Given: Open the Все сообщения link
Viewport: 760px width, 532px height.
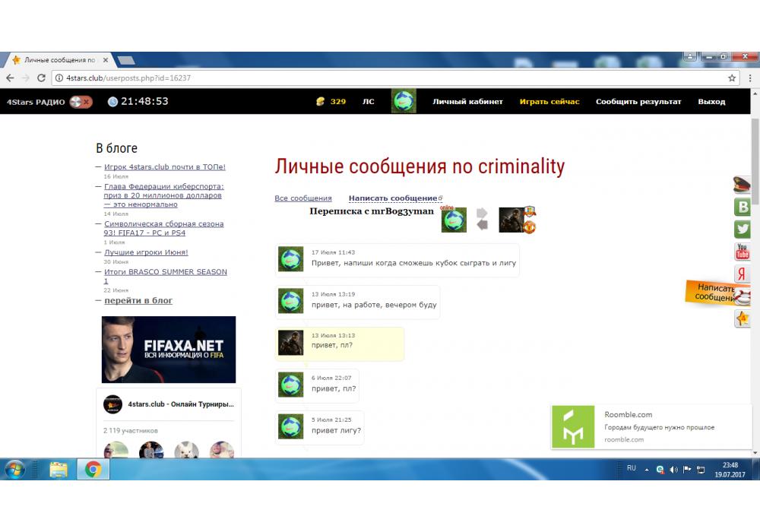Looking at the screenshot, I should [x=303, y=198].
